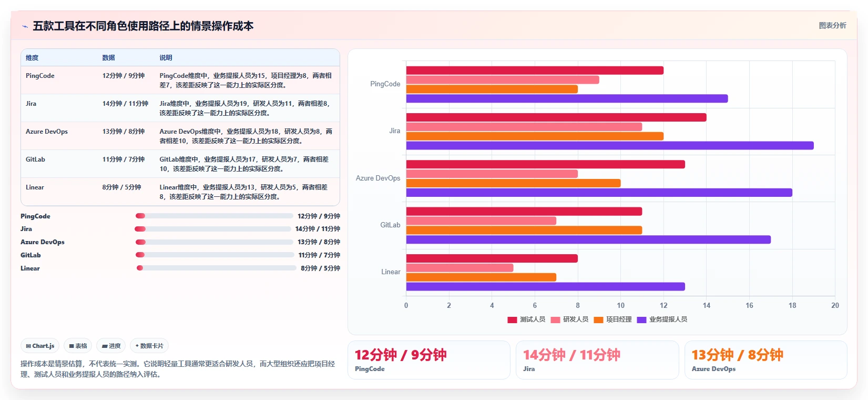868x400 pixels.
Task: Click PingCode red 测试人员 bar in chart
Action: [535, 71]
